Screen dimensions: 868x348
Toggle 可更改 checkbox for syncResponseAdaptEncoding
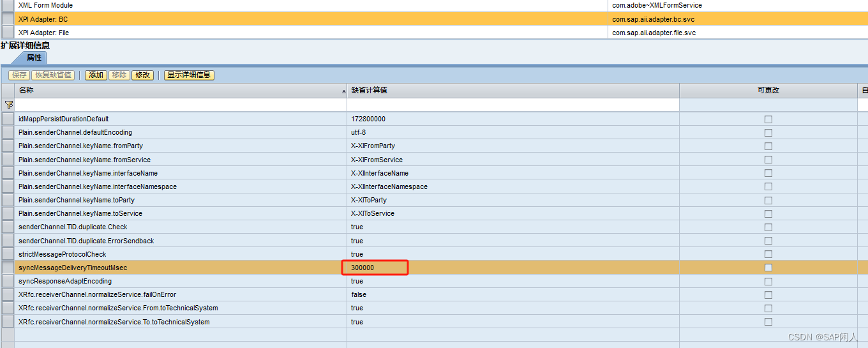point(768,282)
